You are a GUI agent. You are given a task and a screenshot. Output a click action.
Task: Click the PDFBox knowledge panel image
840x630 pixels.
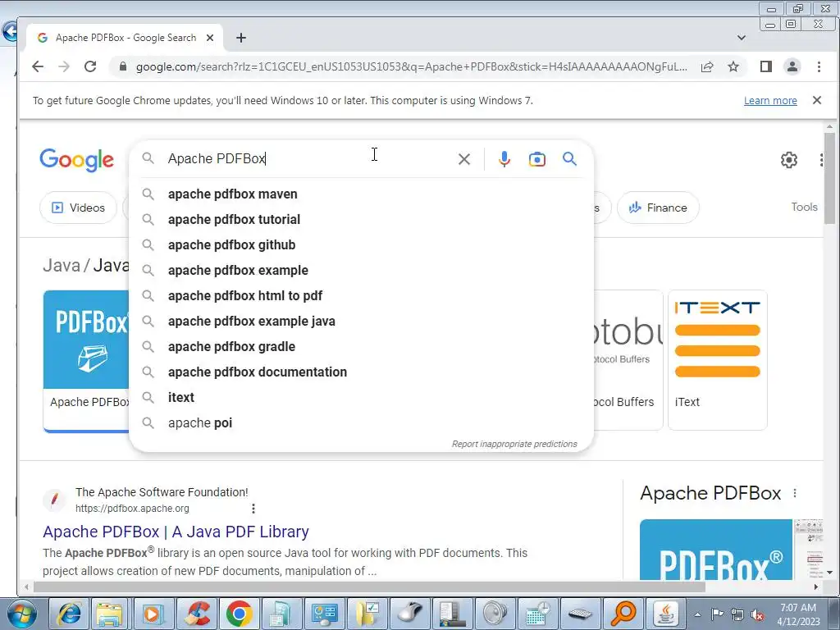[x=715, y=550]
